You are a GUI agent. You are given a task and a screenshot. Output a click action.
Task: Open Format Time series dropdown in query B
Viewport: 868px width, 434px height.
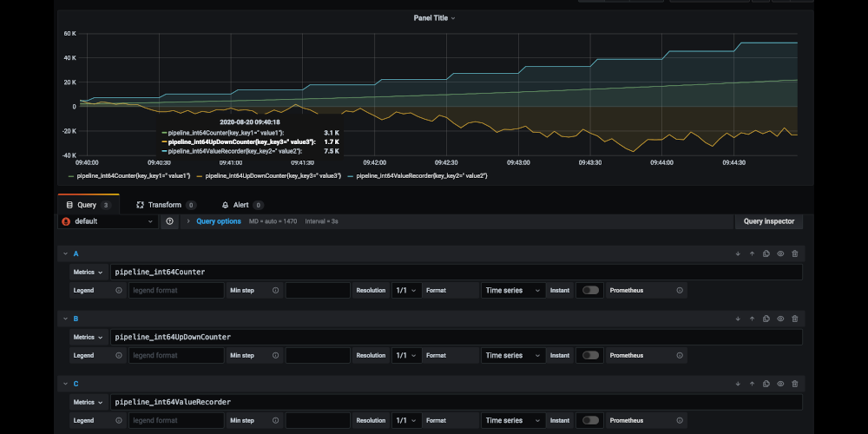click(513, 355)
